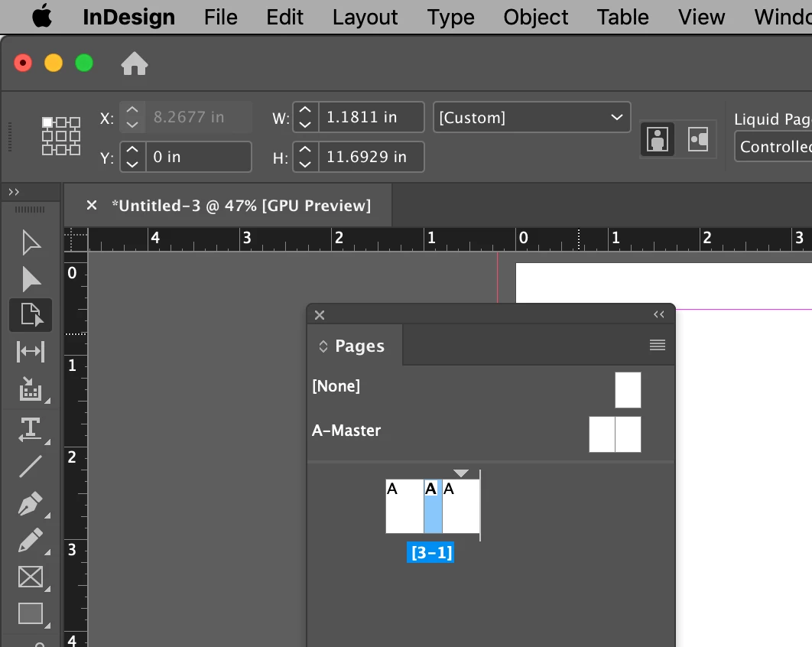
Task: Open the Layout menu
Action: (365, 17)
